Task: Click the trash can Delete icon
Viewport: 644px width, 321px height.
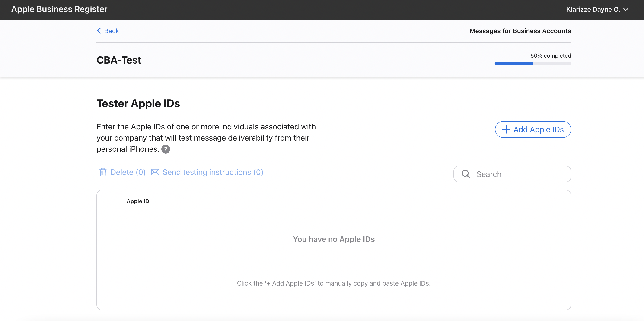Action: coord(103,172)
